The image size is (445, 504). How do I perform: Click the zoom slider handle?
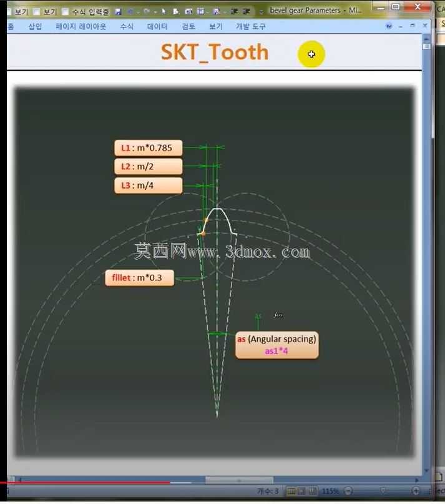[x=383, y=491]
